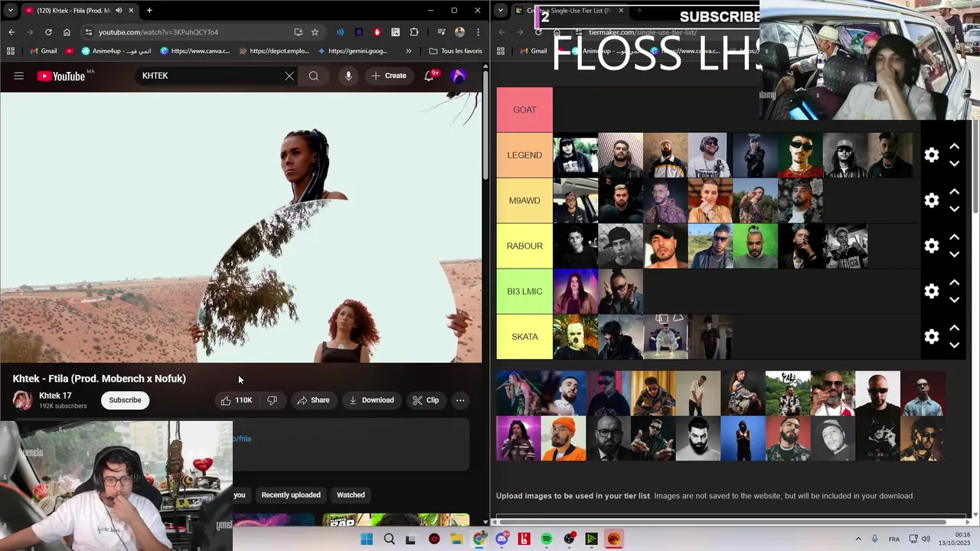Click the YouTube search magnifier button
This screenshot has height=551, width=980.
314,76
